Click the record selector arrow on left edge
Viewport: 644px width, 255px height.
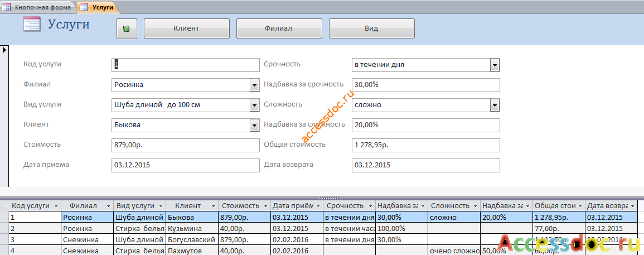click(x=4, y=50)
